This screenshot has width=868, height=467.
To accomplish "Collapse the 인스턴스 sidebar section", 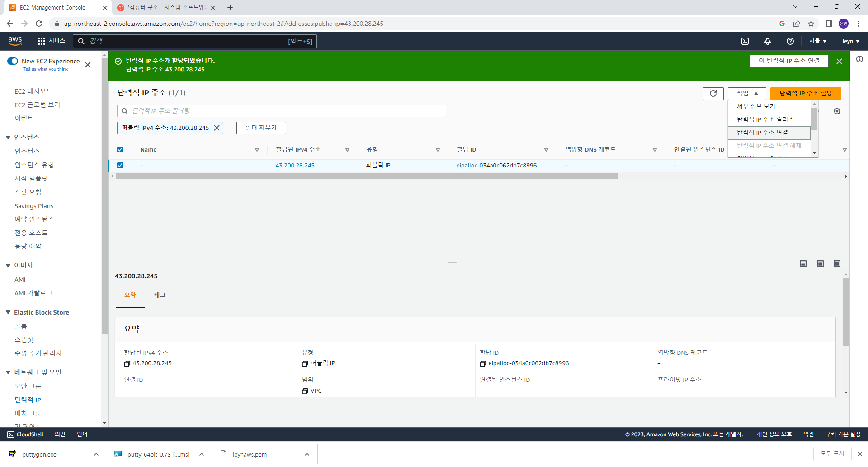I will [x=8, y=138].
